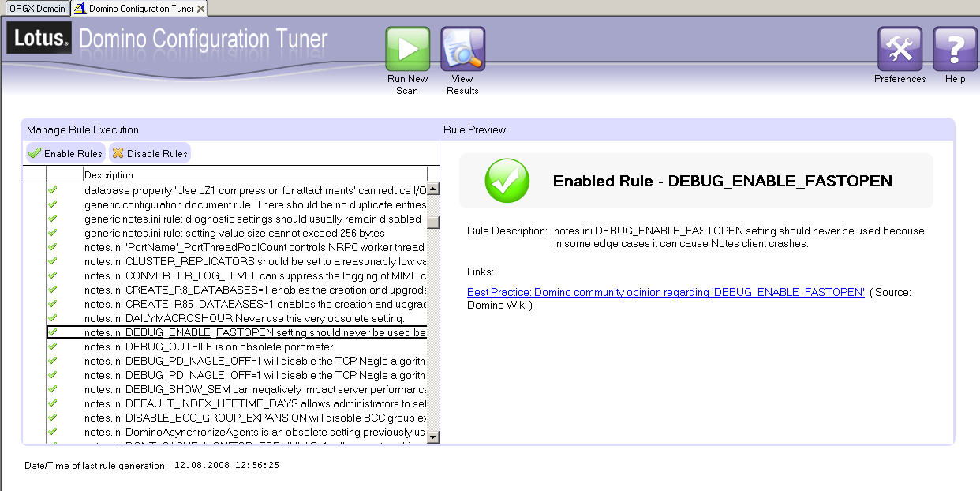This screenshot has width=980, height=491.
Task: Switch to the ORGX Domain tab
Action: point(36,8)
